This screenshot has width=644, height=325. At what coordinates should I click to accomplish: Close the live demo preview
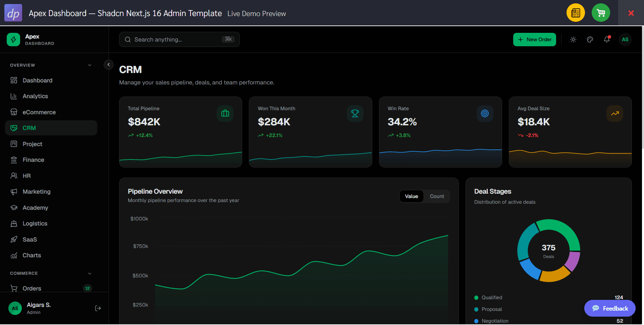click(631, 13)
